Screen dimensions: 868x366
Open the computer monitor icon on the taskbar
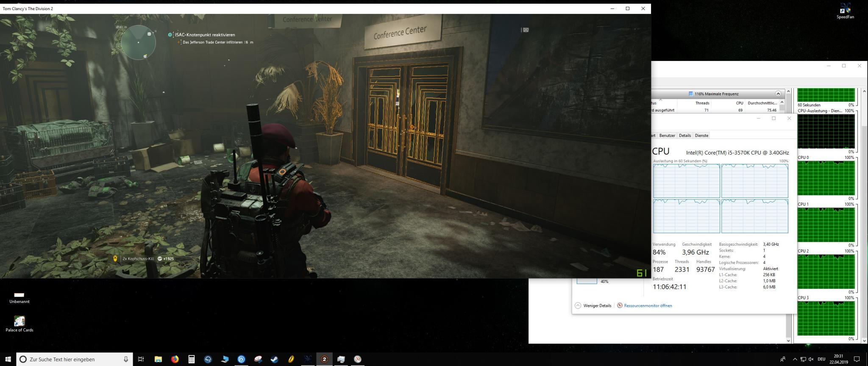(x=225, y=359)
